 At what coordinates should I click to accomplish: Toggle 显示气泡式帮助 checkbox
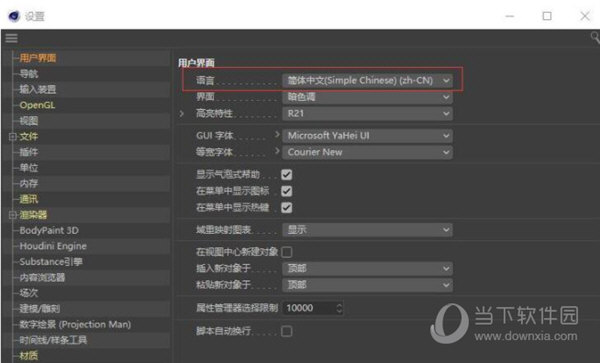[287, 175]
